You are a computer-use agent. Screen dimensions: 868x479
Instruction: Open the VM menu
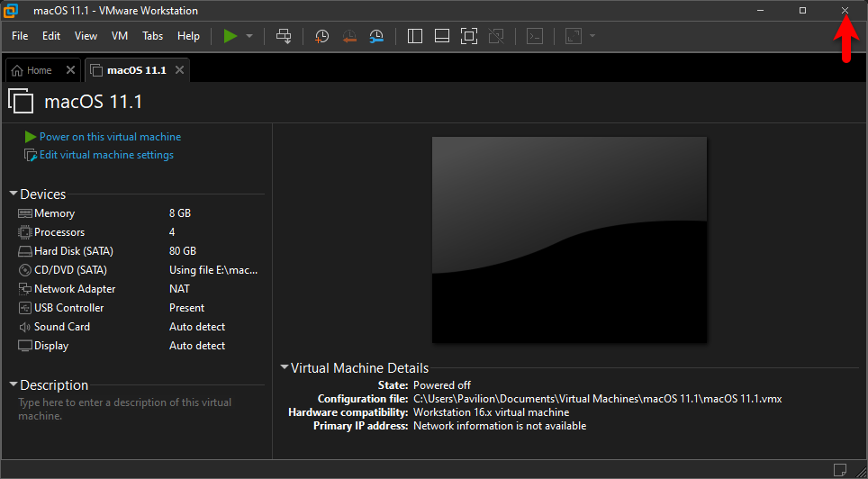click(x=120, y=36)
